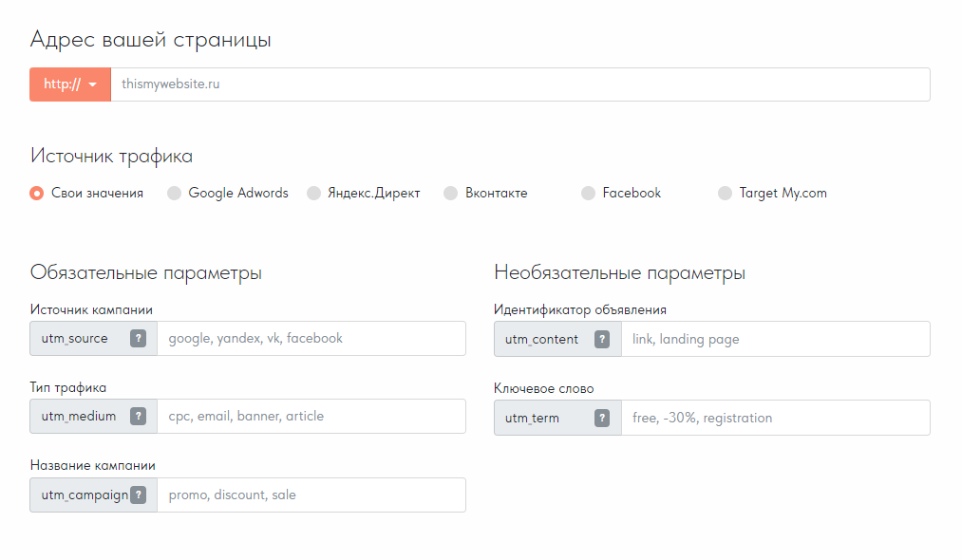Select Facebook as the traffic source

click(588, 194)
